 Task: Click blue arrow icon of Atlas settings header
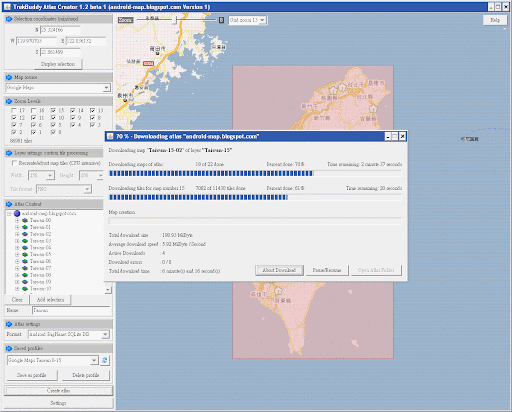coord(9,324)
